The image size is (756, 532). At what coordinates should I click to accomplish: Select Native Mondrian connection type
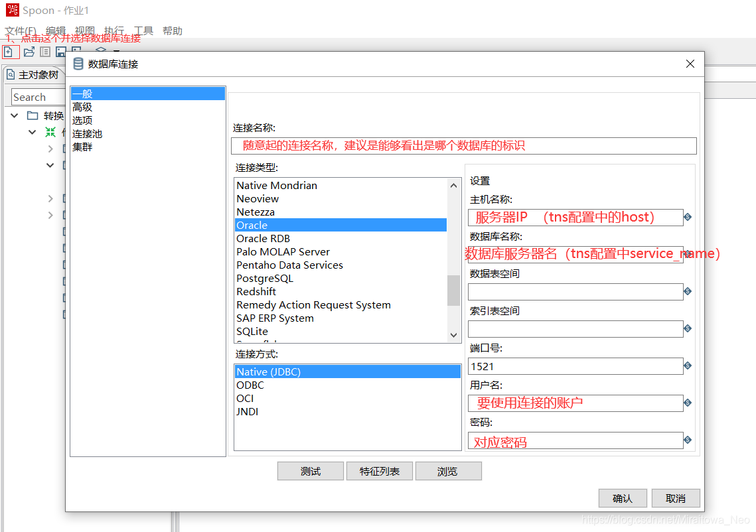[341, 186]
